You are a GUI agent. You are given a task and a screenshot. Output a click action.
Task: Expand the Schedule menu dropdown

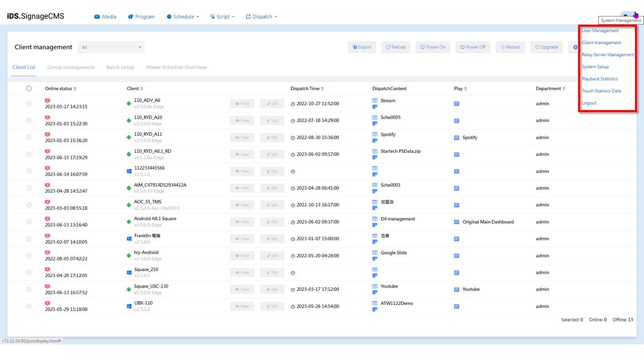pyautogui.click(x=183, y=17)
